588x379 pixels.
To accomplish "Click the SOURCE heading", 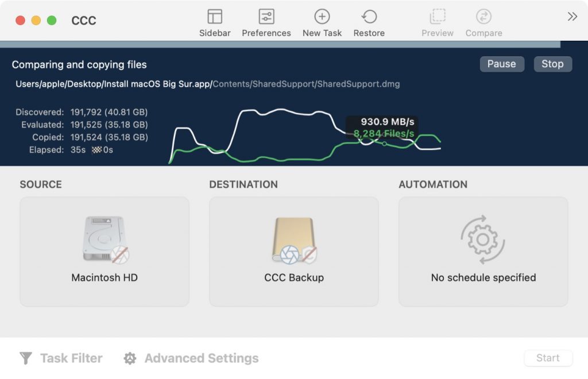I will point(41,184).
